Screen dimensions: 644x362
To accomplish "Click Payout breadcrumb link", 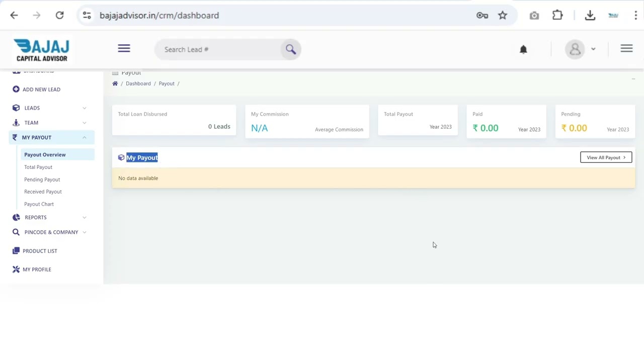I will coord(167,83).
